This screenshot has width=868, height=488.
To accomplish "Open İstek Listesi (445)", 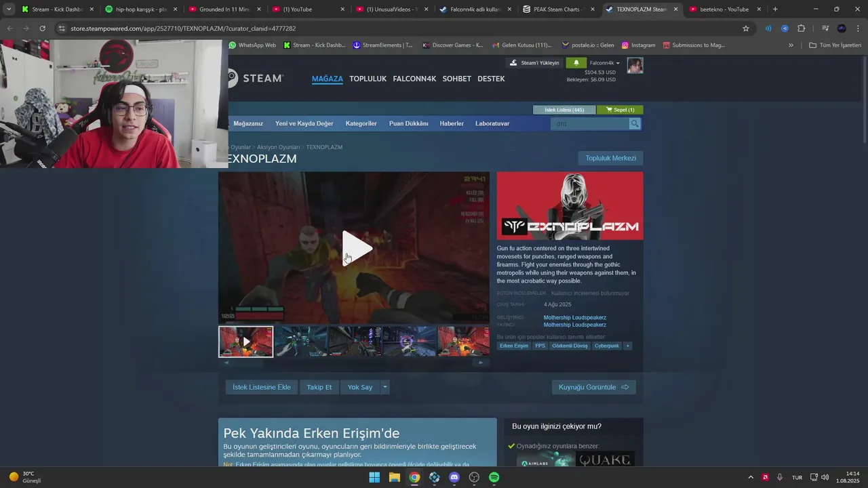I will [x=564, y=110].
